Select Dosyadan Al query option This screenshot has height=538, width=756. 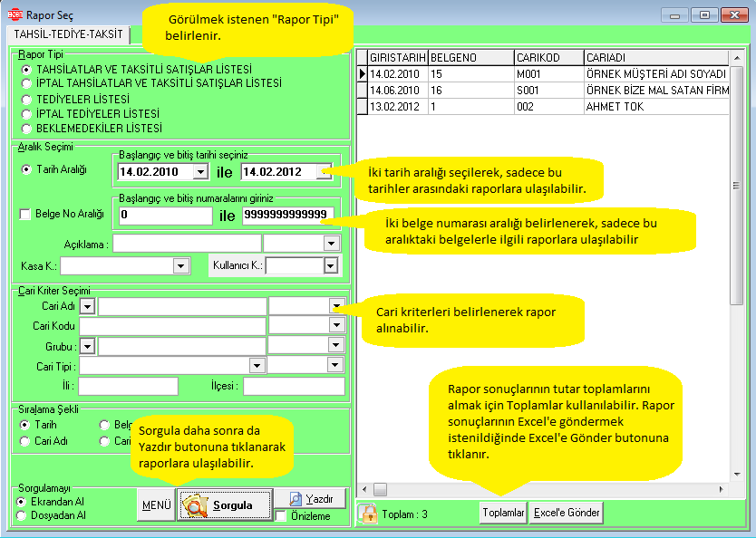pyautogui.click(x=21, y=516)
